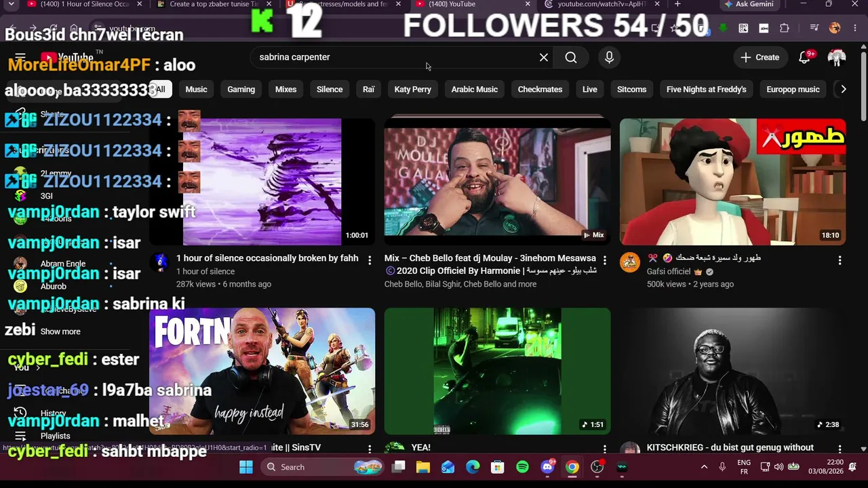The image size is (868, 488).
Task: Open Microsoft Store from the taskbar
Action: (498, 467)
